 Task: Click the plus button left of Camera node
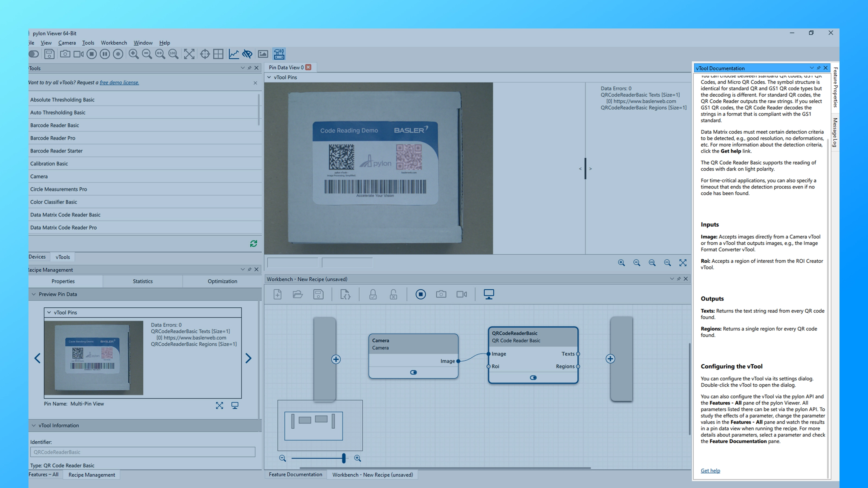[x=336, y=359]
